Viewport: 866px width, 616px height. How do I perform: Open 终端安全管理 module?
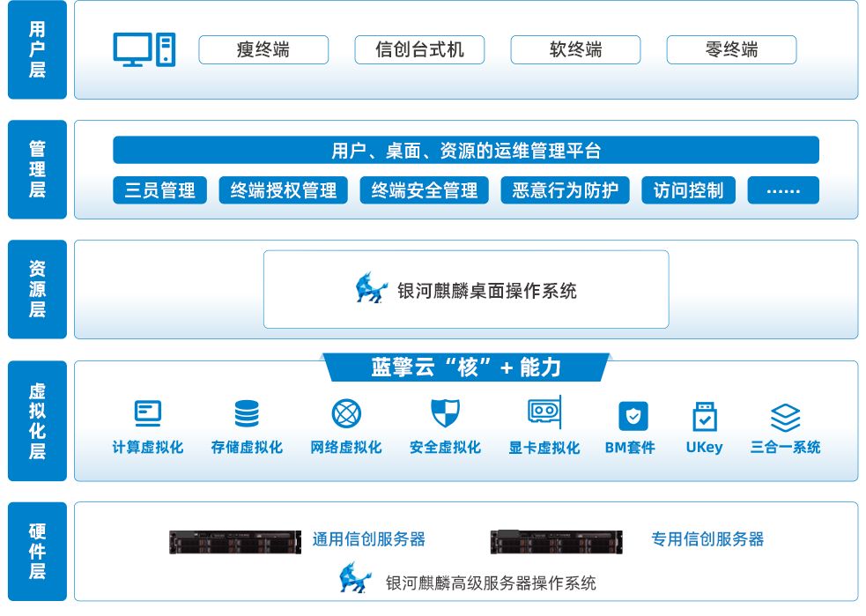[x=425, y=190]
